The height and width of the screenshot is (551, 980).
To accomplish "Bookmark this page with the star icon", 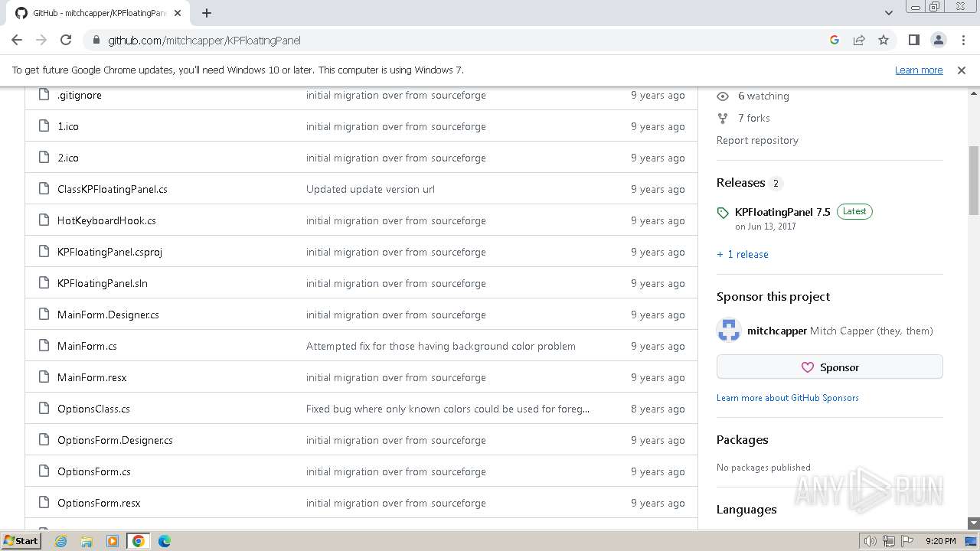I will 884,40.
